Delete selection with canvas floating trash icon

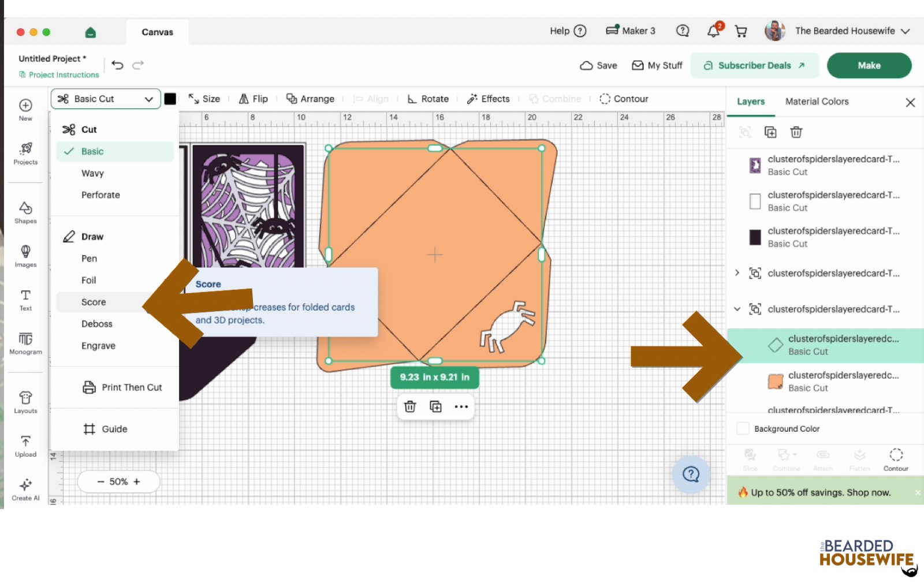click(410, 406)
